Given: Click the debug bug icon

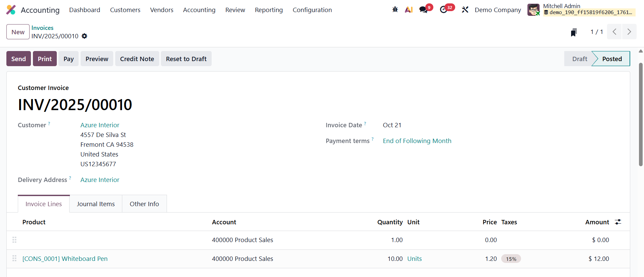Looking at the screenshot, I should pos(395,10).
